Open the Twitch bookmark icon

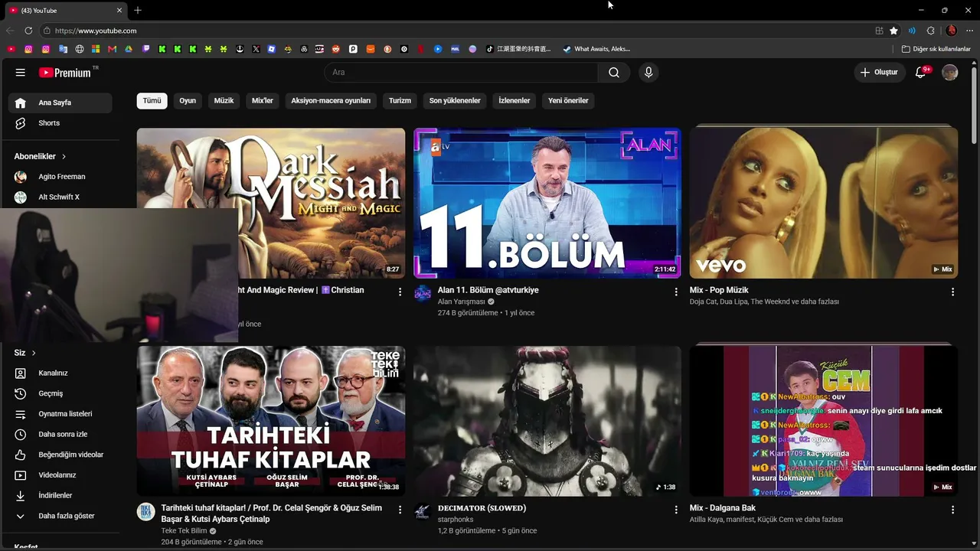pyautogui.click(x=145, y=49)
